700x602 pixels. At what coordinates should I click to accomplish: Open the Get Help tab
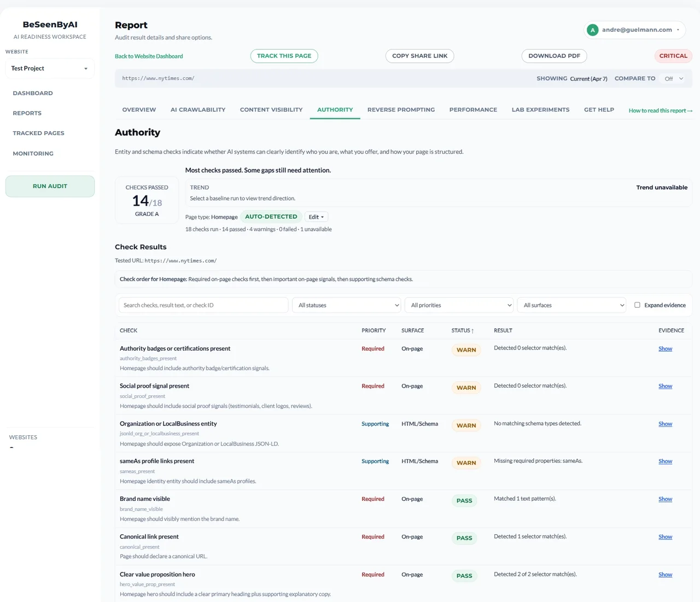click(x=599, y=110)
